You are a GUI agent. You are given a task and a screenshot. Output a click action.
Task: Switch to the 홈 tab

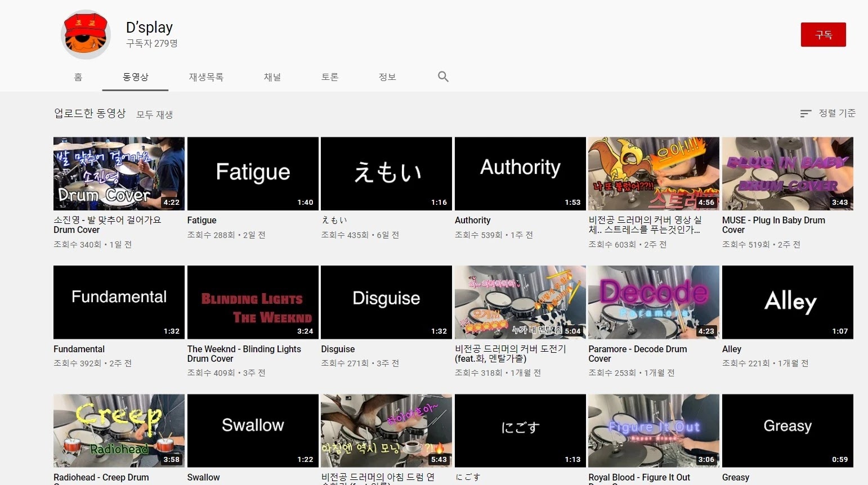point(78,77)
